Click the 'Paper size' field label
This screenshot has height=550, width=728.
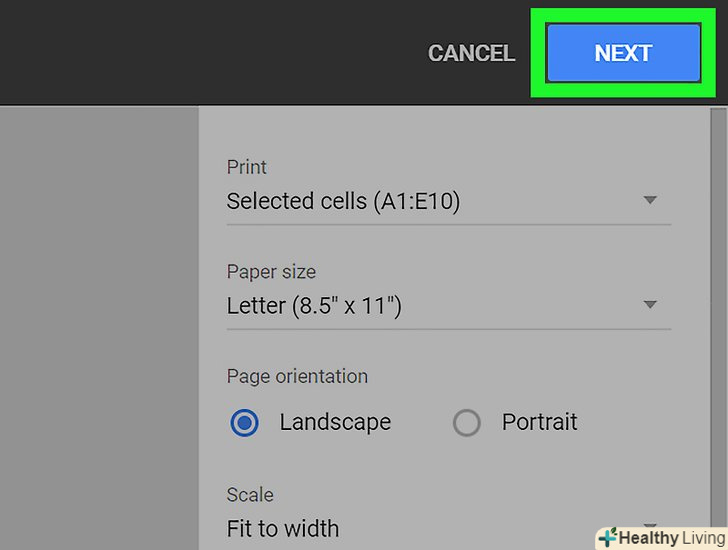271,272
